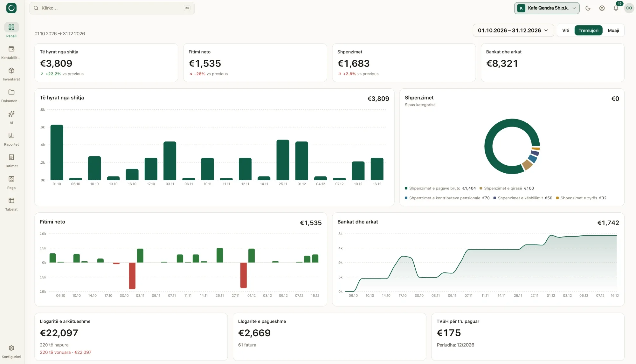The width and height of the screenshot is (636, 364).
Task: Click the Periudha: 12/2026 text
Action: pos(455,345)
